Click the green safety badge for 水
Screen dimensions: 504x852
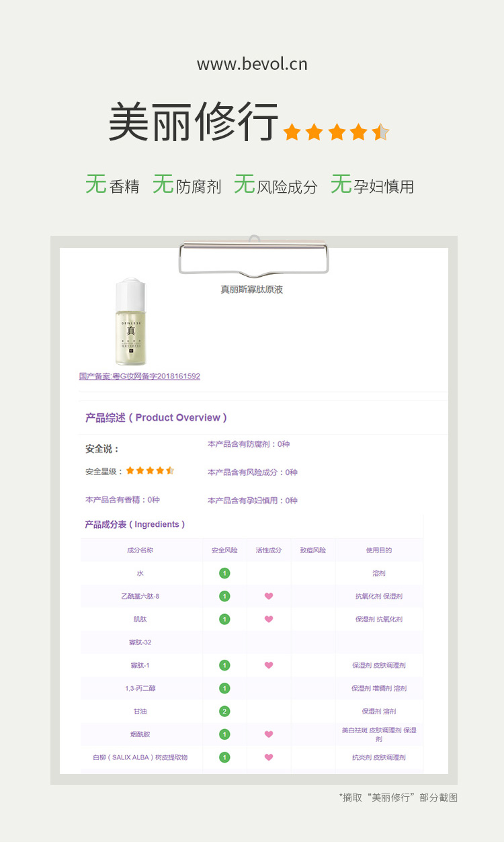pos(224,573)
